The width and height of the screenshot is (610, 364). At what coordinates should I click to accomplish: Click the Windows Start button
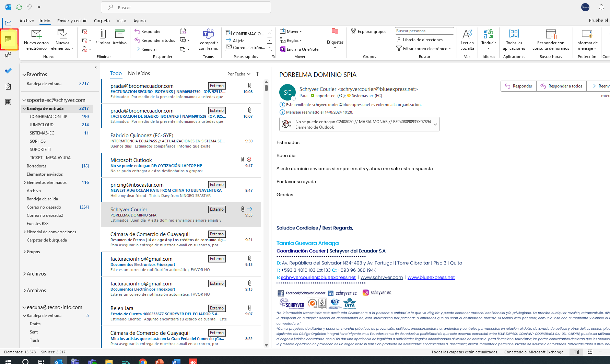click(8, 361)
